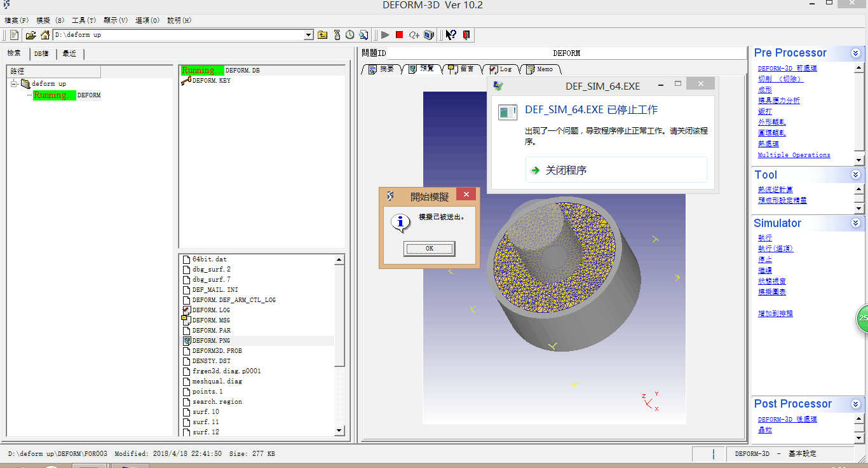Close the 開始模擬 dialog with X

466,195
